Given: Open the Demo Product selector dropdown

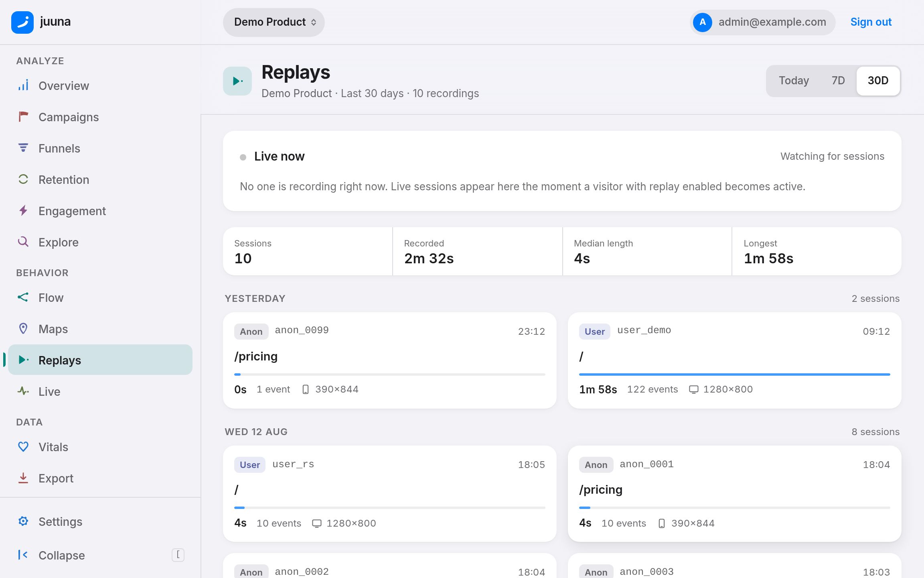Looking at the screenshot, I should coord(274,22).
